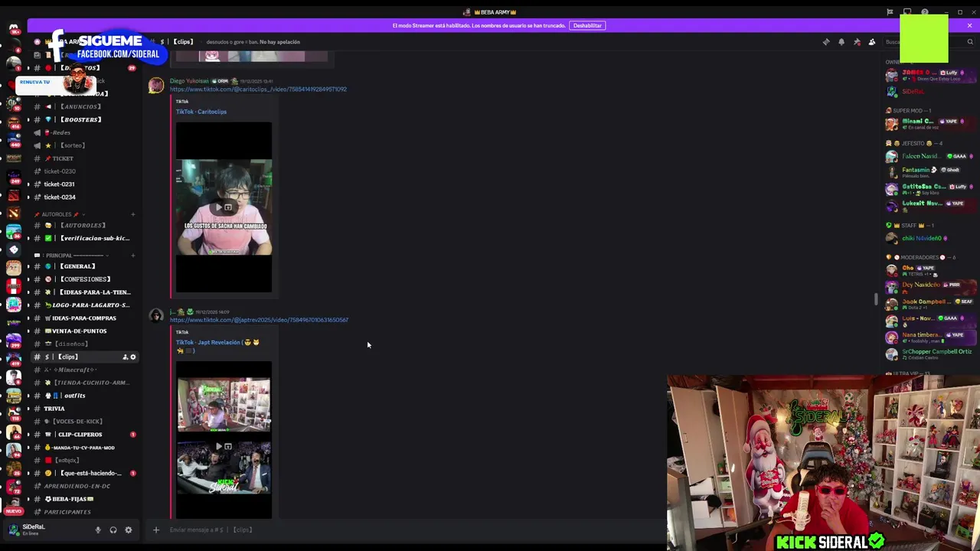The image size is (980, 551).
Task: Open the japtrev2025 TikTok URL link
Action: (x=259, y=320)
